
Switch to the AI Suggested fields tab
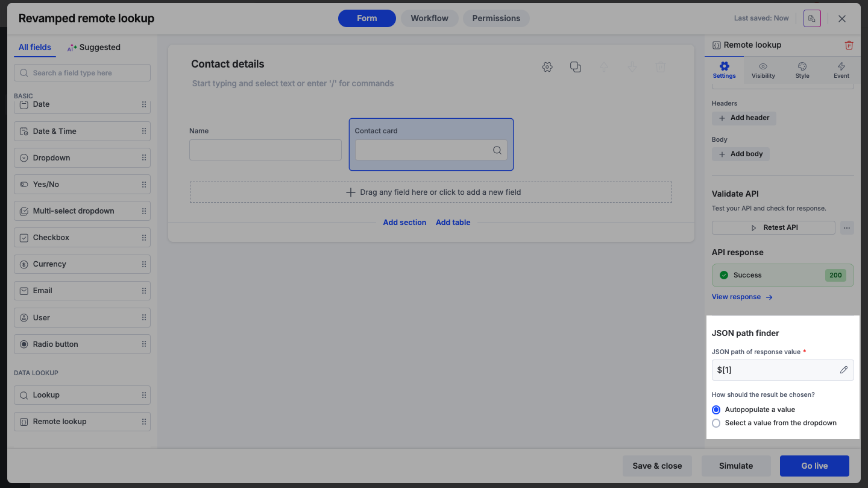click(94, 47)
